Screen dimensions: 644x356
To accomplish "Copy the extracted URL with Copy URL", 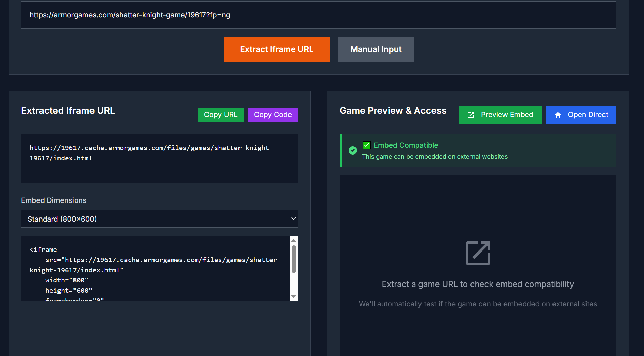I will 220,115.
